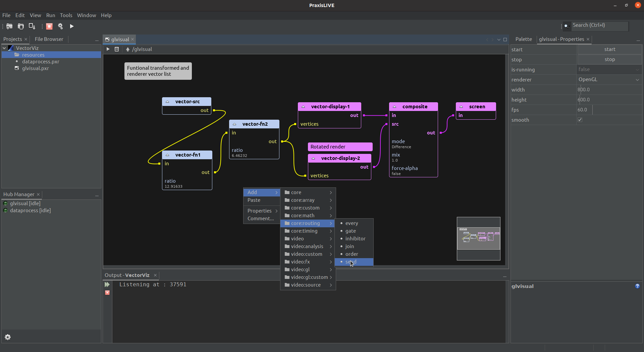Screen dimensions: 644x352
Task: Maximize the editor window square icon
Action: (505, 40)
